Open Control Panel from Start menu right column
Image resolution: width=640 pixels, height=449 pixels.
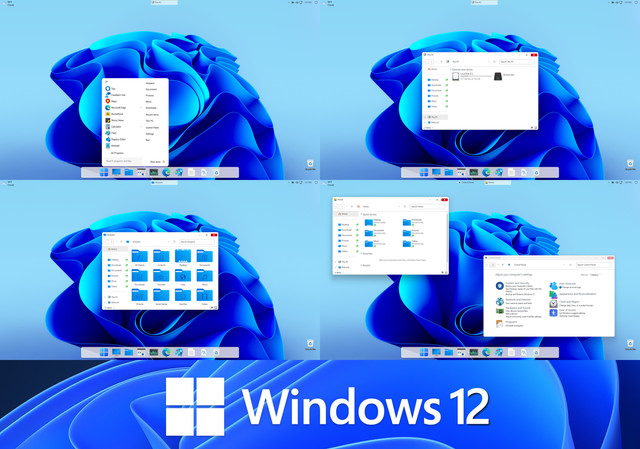(152, 127)
